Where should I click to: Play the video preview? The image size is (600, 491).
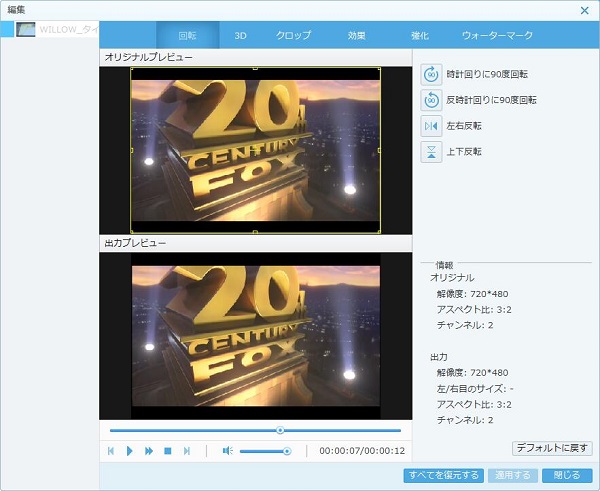[x=129, y=451]
